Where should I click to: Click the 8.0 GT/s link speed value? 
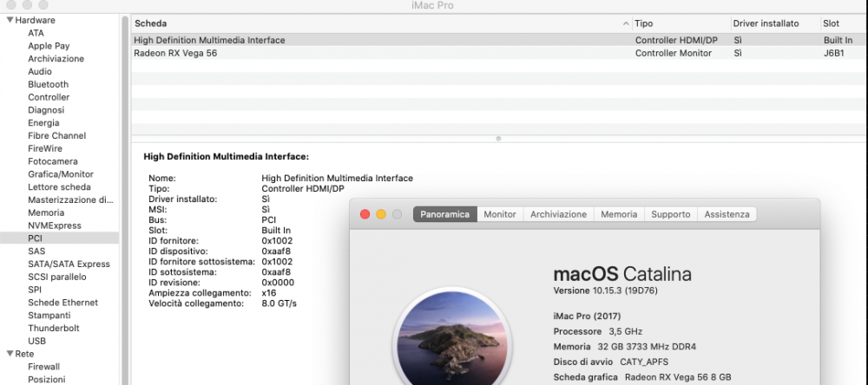(279, 303)
